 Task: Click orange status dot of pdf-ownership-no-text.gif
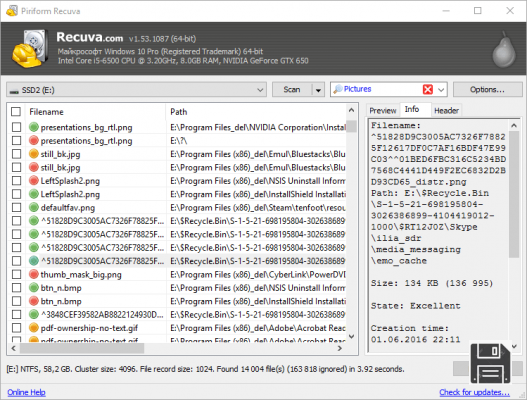pos(34,328)
